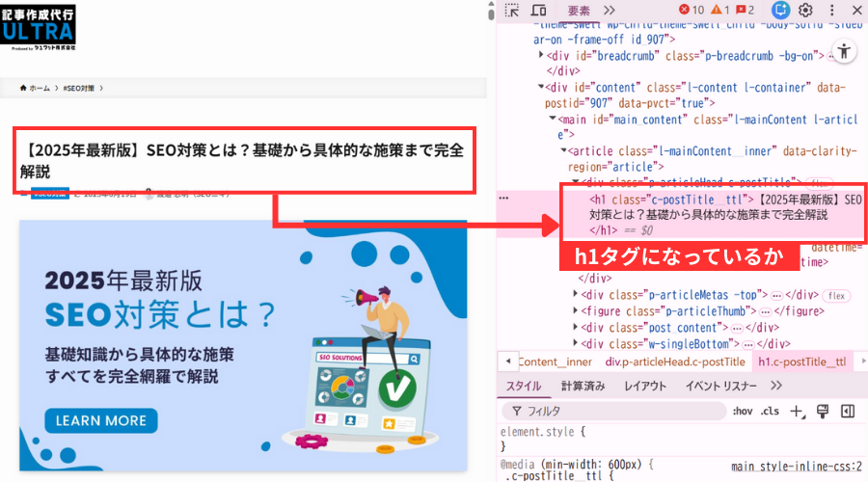Add a new style rule plus icon
The width and height of the screenshot is (868, 482).
[798, 412]
